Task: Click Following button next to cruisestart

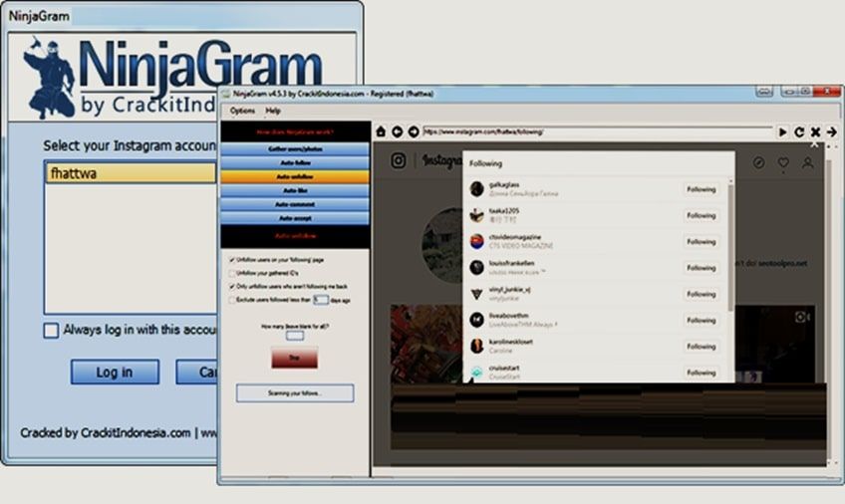Action: 702,373
